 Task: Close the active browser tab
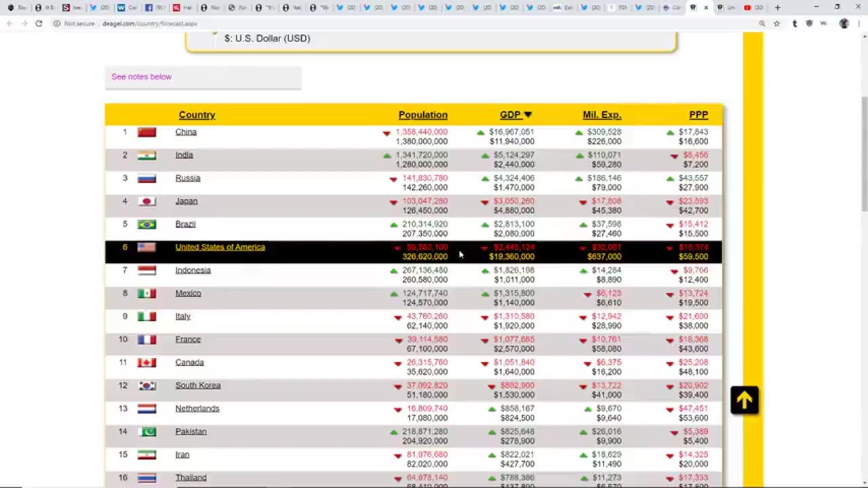pos(706,7)
